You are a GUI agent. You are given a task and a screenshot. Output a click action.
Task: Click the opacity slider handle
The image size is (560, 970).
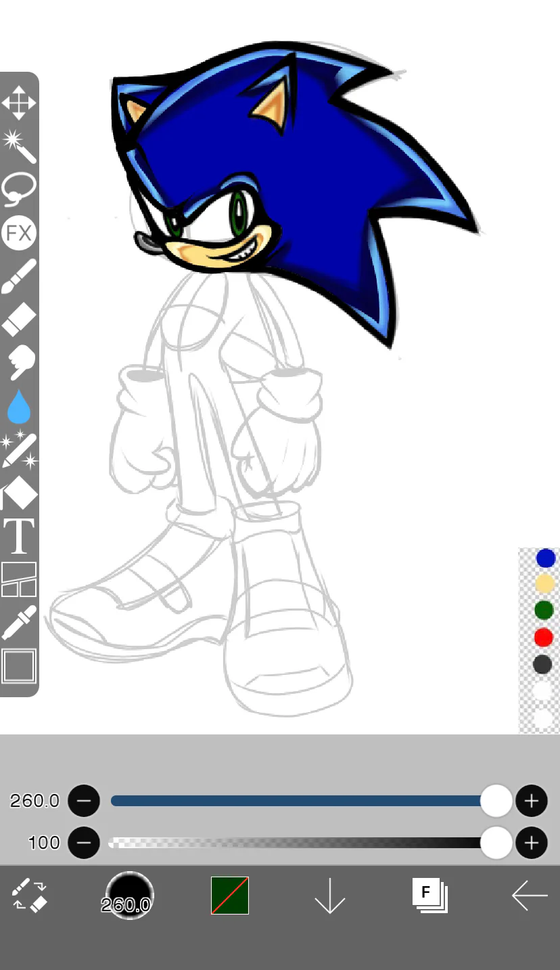(496, 843)
